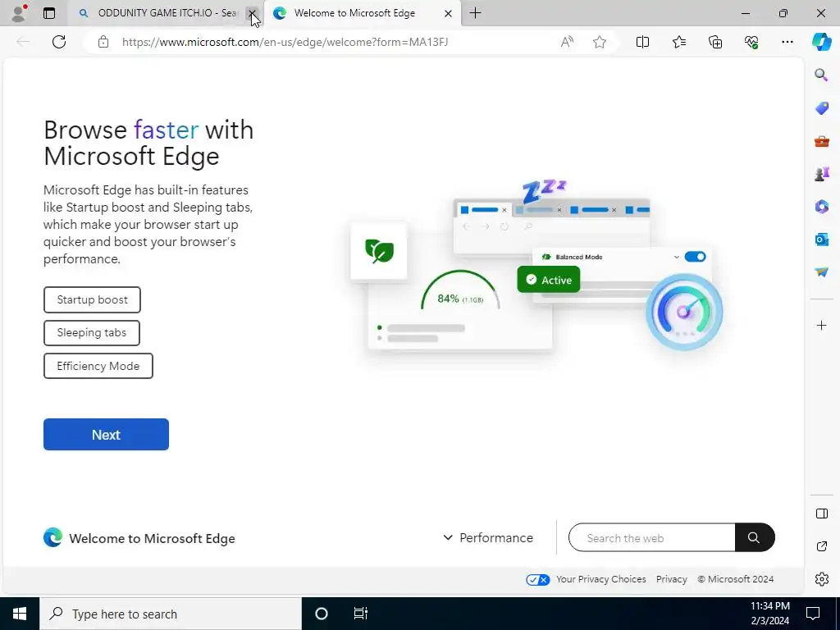Image resolution: width=840 pixels, height=630 pixels.
Task: Open sidebar Drop paper plane icon
Action: (x=821, y=272)
